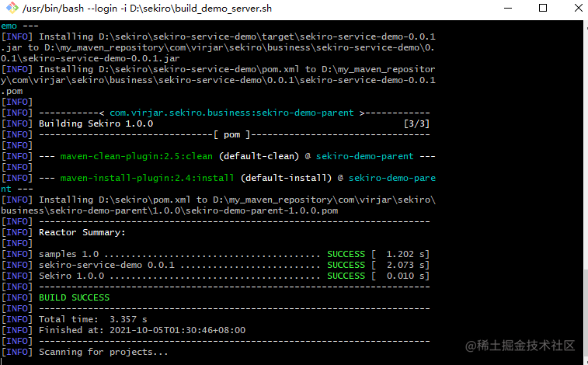The image size is (588, 365).
Task: Click maven-clean-plugin:2.5:clean text
Action: [x=136, y=156]
